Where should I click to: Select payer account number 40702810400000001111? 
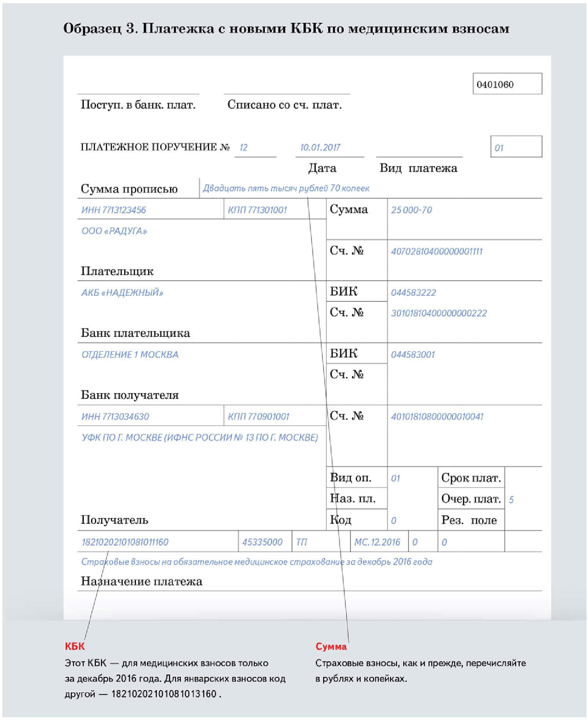click(437, 251)
